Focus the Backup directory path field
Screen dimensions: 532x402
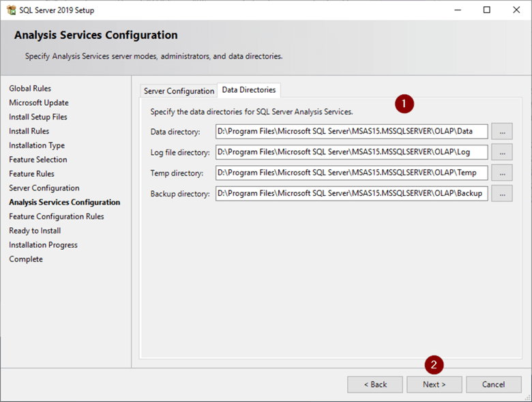pos(351,193)
